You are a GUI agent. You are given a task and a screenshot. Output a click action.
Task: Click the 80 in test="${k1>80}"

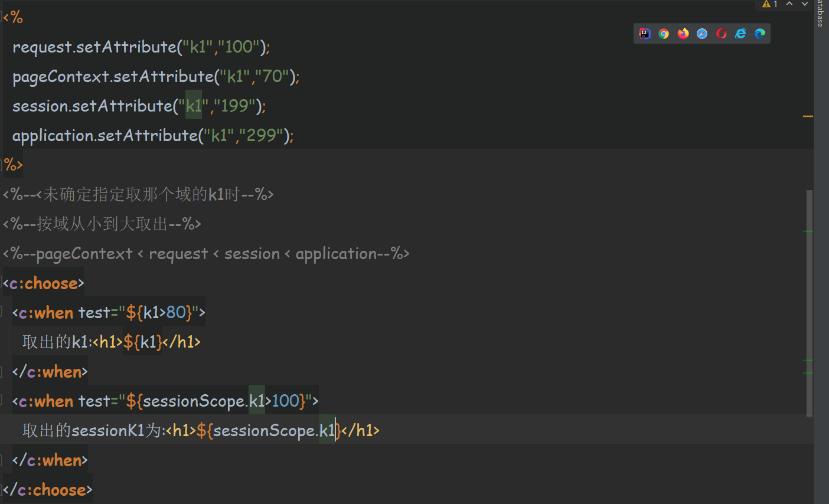(x=176, y=312)
